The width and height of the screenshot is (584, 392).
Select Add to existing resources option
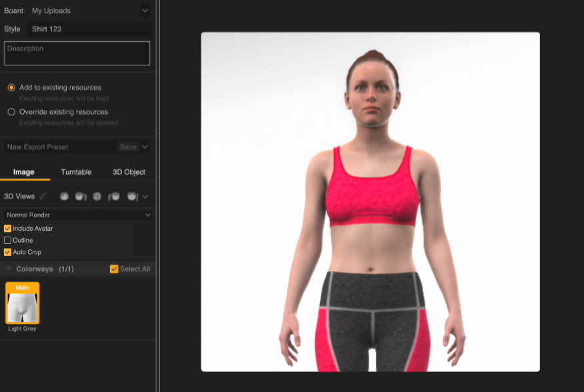pyautogui.click(x=11, y=87)
